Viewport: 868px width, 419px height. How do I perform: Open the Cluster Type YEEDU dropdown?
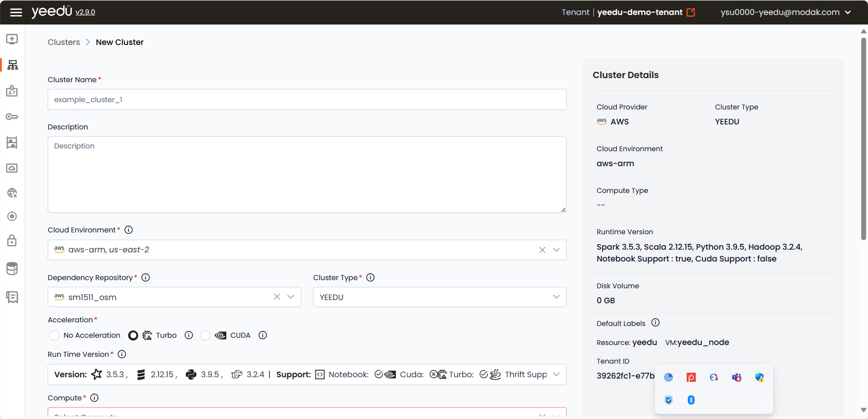point(440,297)
